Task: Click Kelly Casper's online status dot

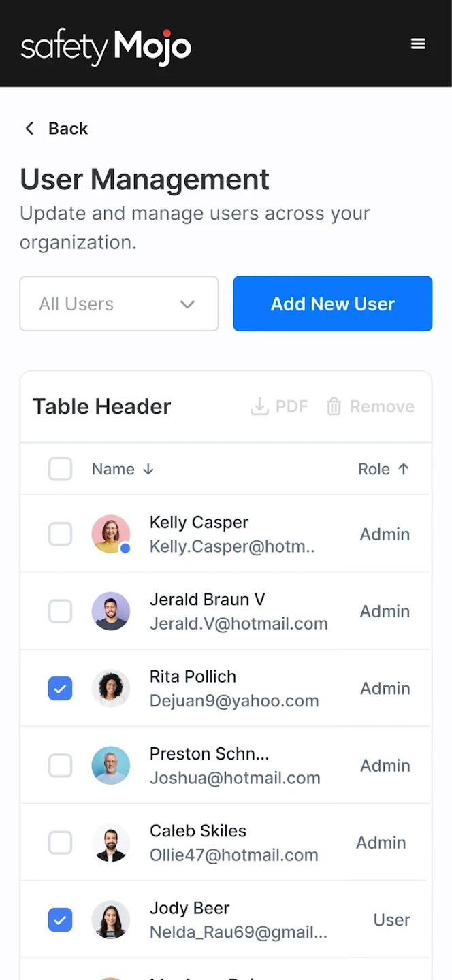Action: [x=127, y=547]
